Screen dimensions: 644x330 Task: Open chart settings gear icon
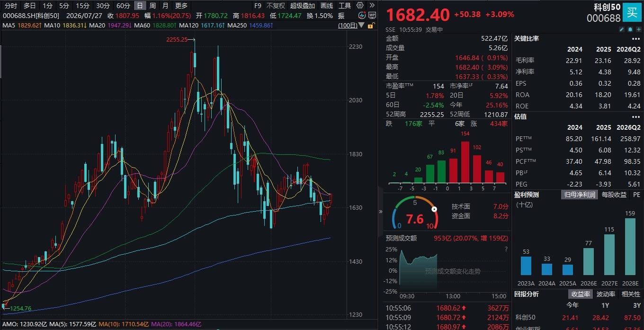click(x=360, y=5)
